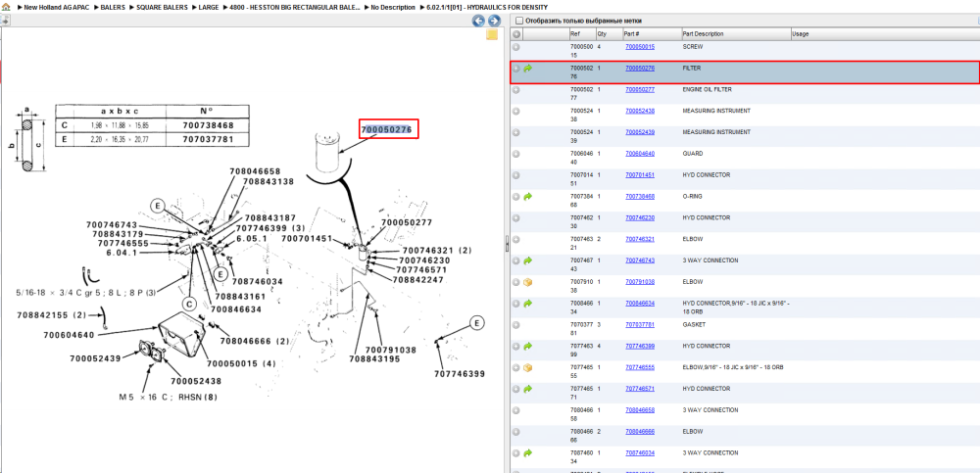This screenshot has width=980, height=473.
Task: Add 3 WAY CONNECTION 708046658 plus icon
Action: pyautogui.click(x=516, y=410)
